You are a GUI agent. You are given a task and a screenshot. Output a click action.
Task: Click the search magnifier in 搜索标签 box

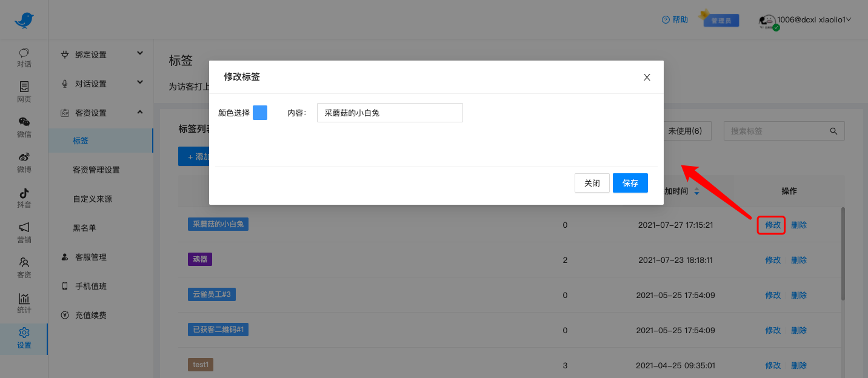point(834,131)
